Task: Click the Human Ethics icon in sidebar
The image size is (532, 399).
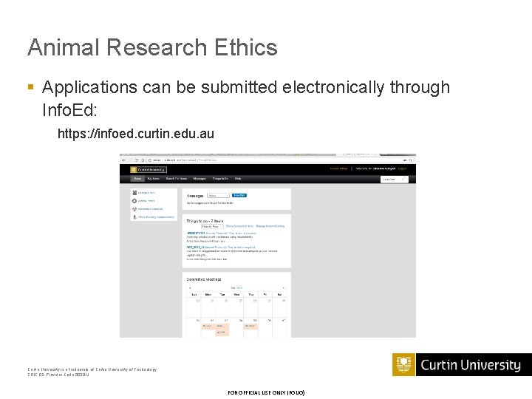Action: click(x=134, y=193)
